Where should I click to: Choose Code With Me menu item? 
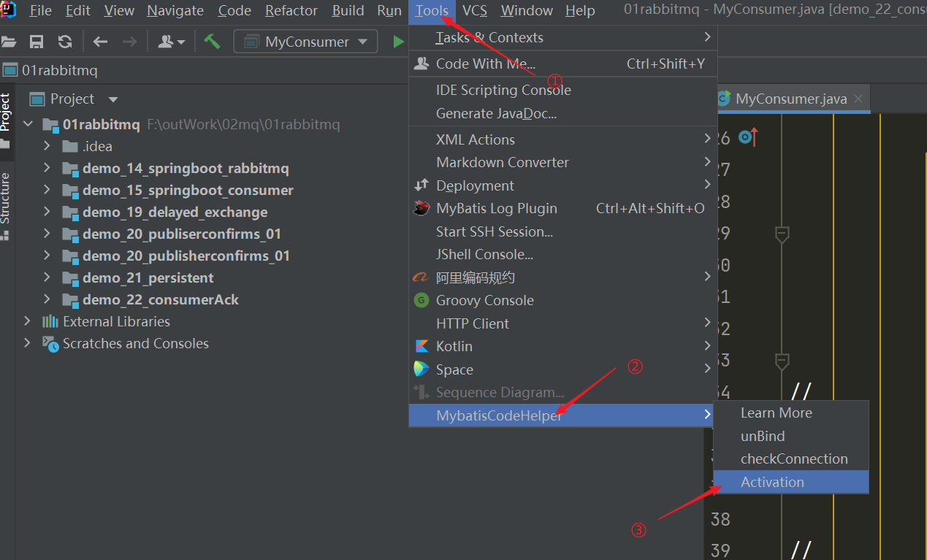point(563,64)
